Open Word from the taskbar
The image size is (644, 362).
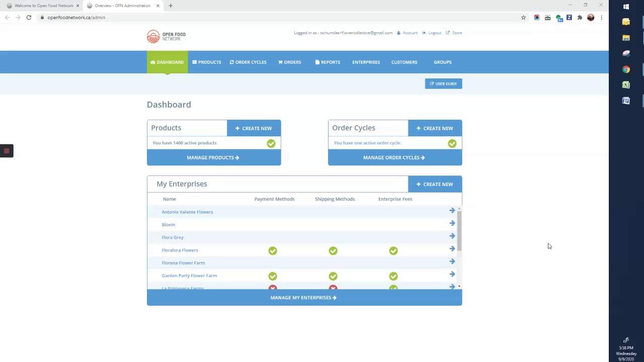click(x=626, y=101)
